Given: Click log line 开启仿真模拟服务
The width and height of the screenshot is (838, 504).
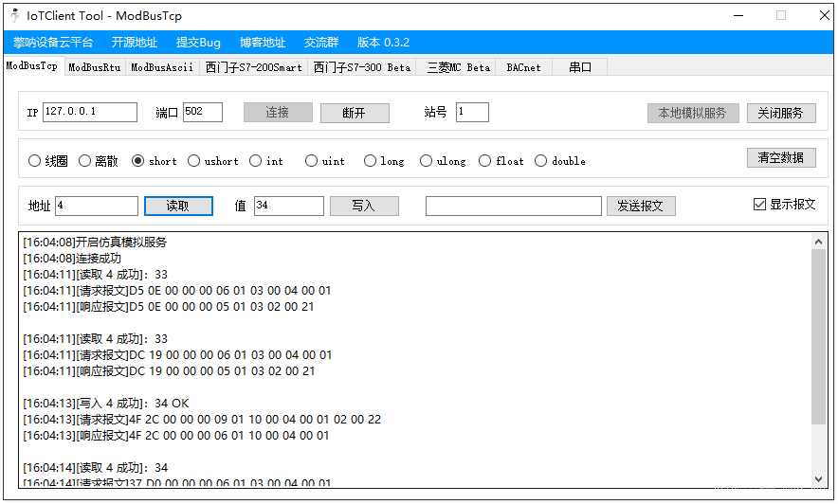Looking at the screenshot, I should point(95,243).
